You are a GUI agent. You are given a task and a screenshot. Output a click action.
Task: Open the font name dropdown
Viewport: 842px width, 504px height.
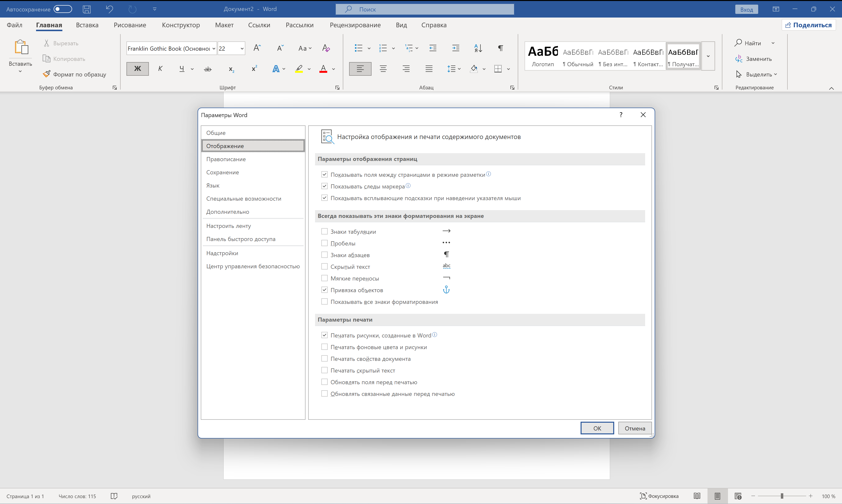click(x=214, y=48)
